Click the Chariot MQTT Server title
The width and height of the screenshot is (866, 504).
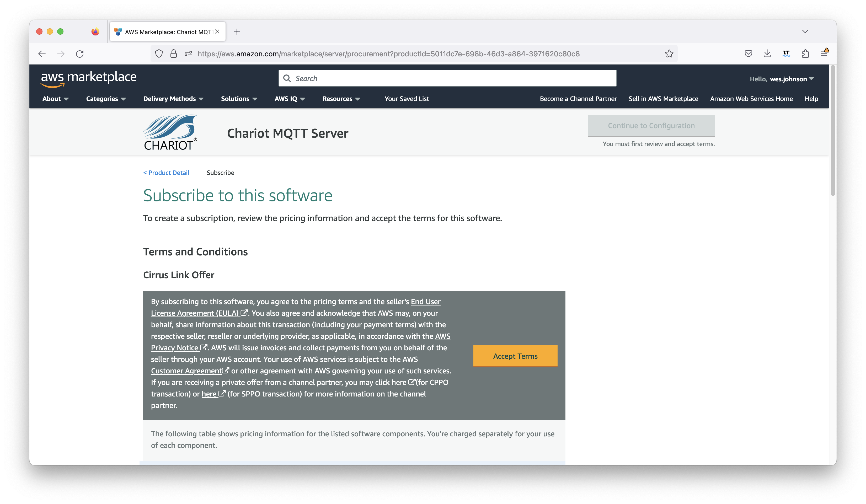(x=288, y=133)
